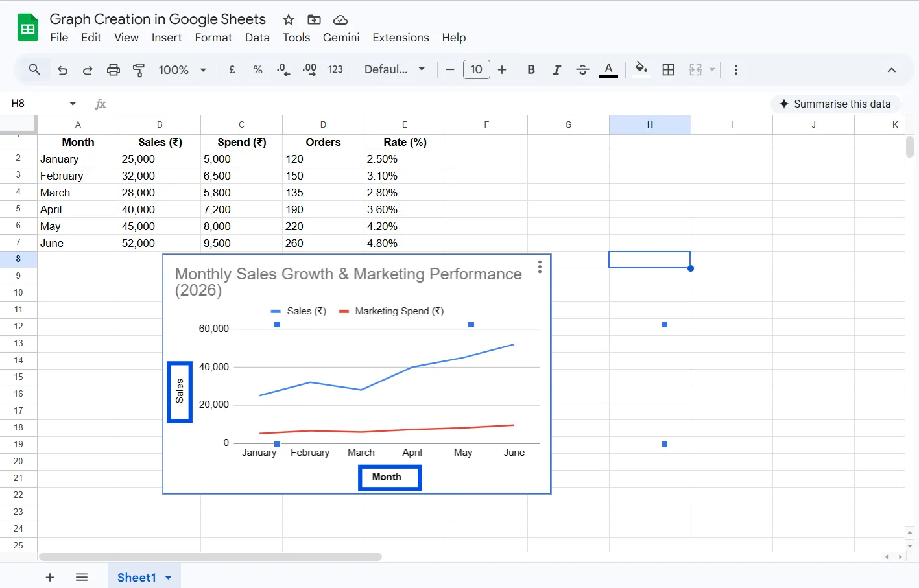Viewport: 919px width, 588px height.
Task: Select the paint format roller tool
Action: pyautogui.click(x=139, y=70)
